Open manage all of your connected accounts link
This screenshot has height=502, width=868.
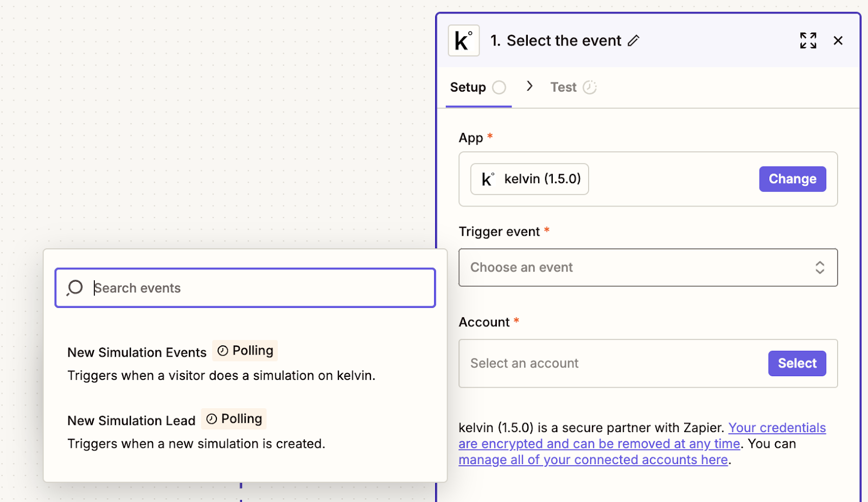593,460
